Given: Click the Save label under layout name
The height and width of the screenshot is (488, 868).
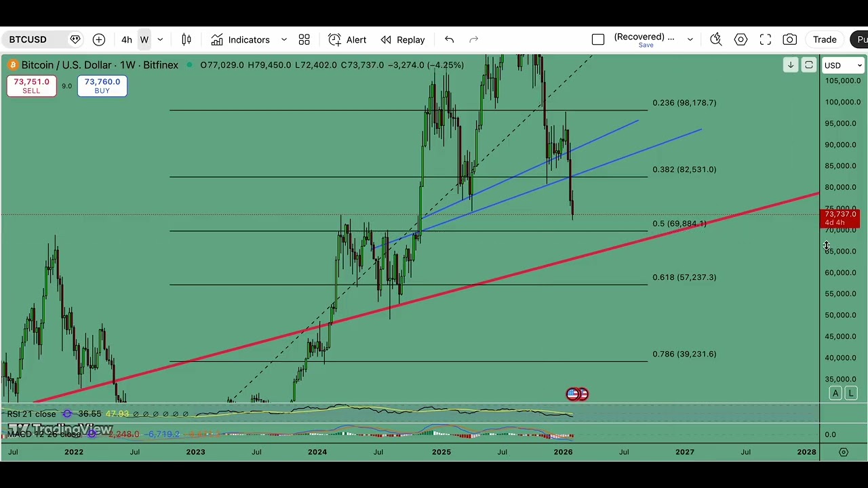Looking at the screenshot, I should click(x=646, y=45).
